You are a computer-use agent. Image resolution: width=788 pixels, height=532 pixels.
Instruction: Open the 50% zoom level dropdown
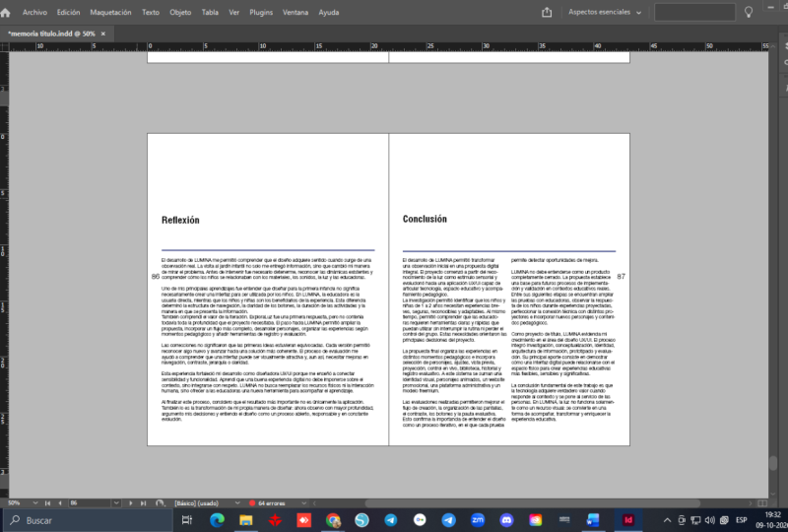tap(35, 502)
